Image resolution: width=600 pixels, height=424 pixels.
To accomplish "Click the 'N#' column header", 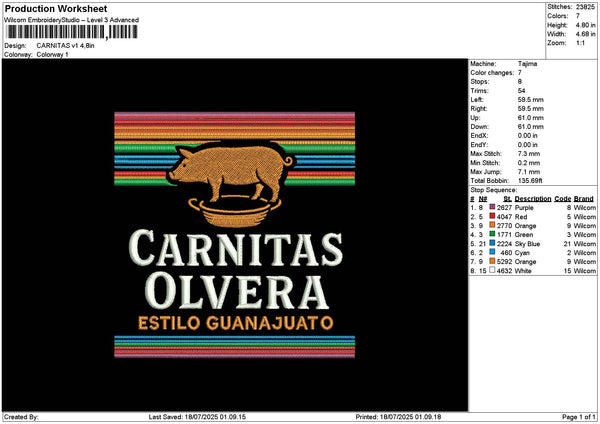I will point(483,199).
